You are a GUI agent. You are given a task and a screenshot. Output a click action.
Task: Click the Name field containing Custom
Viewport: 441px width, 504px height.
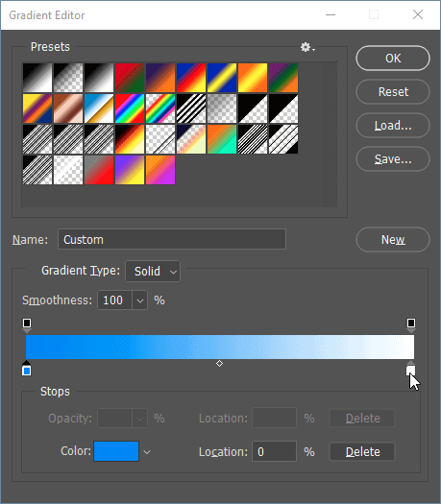tap(172, 239)
